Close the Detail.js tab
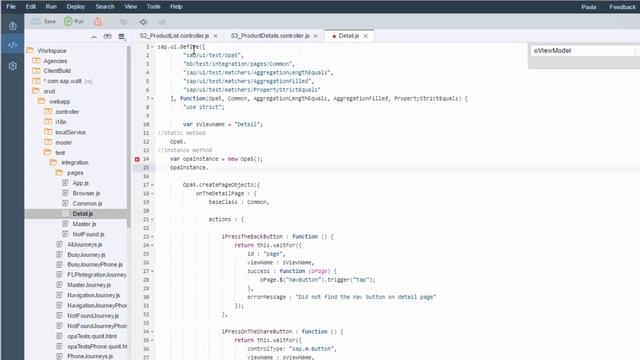The width and height of the screenshot is (640, 360). 366,36
